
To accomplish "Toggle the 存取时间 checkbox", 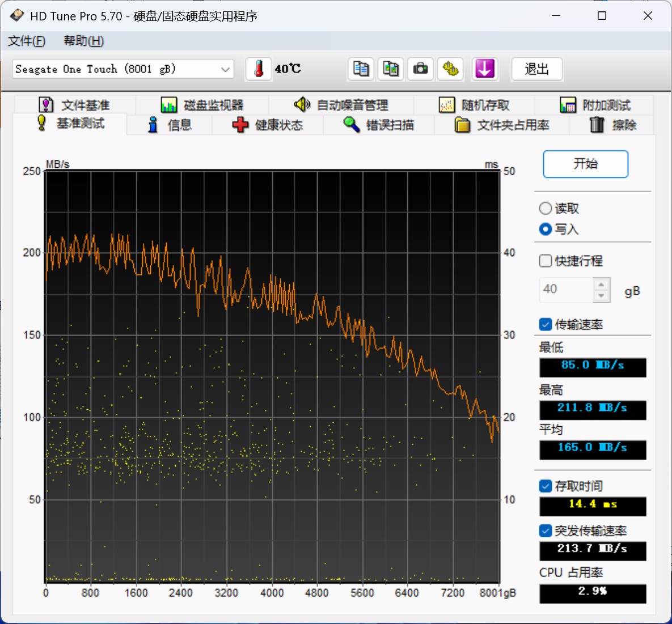I will (x=545, y=486).
